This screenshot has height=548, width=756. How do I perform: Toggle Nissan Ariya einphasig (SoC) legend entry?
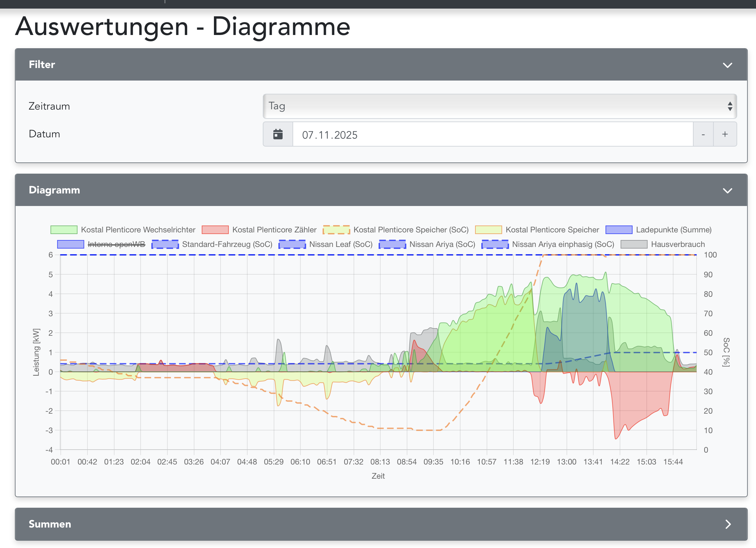(x=495, y=244)
